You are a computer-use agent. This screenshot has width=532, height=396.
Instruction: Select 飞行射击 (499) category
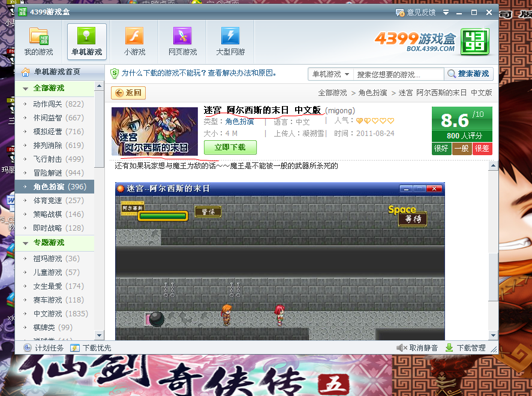pos(55,159)
